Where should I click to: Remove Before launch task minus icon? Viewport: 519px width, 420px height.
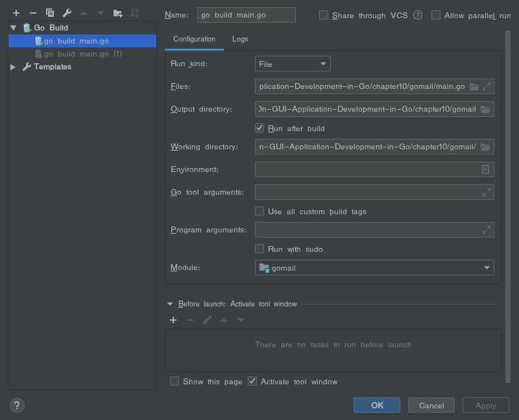pyautogui.click(x=190, y=320)
